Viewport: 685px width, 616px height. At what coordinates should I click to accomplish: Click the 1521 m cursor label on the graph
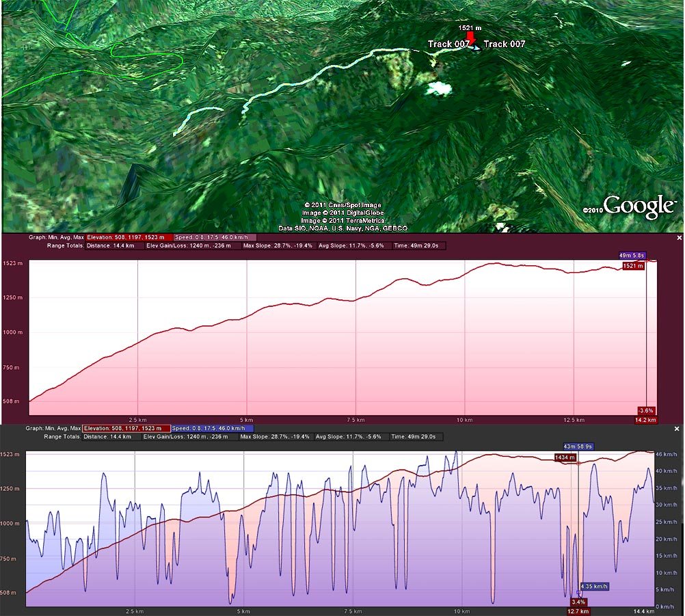[632, 266]
